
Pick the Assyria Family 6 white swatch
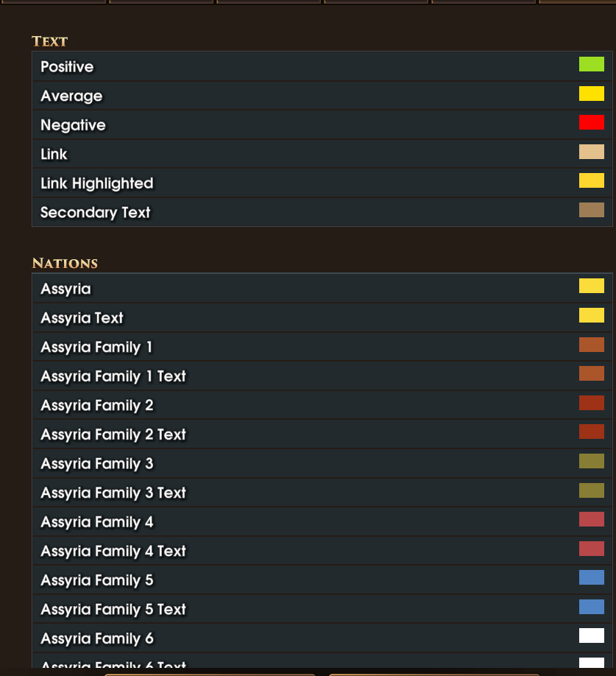(x=591, y=635)
